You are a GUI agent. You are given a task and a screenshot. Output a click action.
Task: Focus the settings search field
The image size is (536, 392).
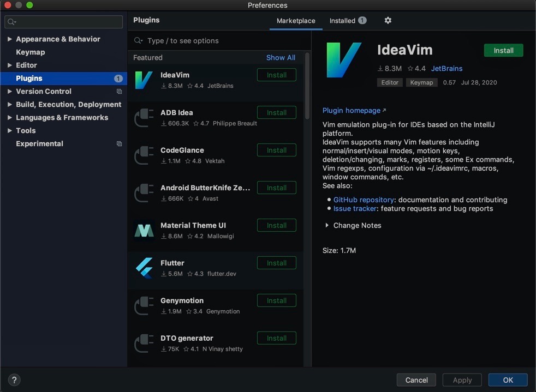[63, 22]
